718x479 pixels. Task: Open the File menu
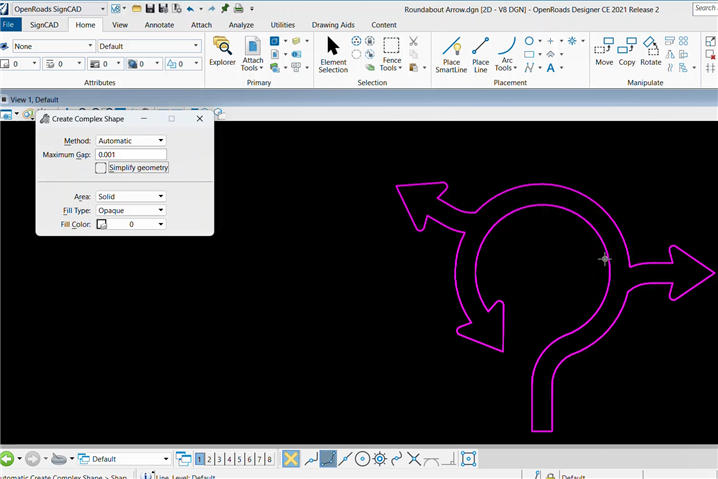coord(11,24)
